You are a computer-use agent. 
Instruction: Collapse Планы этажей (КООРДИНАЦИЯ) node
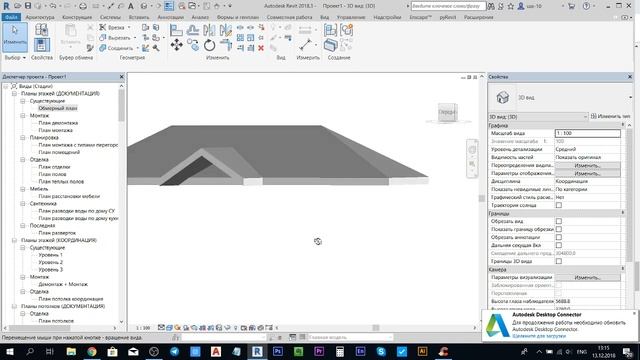tap(14, 240)
